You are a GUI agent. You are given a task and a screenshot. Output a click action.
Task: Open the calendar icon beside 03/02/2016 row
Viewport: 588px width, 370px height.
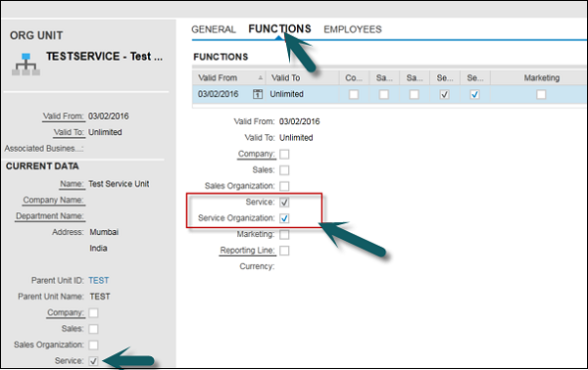pyautogui.click(x=258, y=94)
